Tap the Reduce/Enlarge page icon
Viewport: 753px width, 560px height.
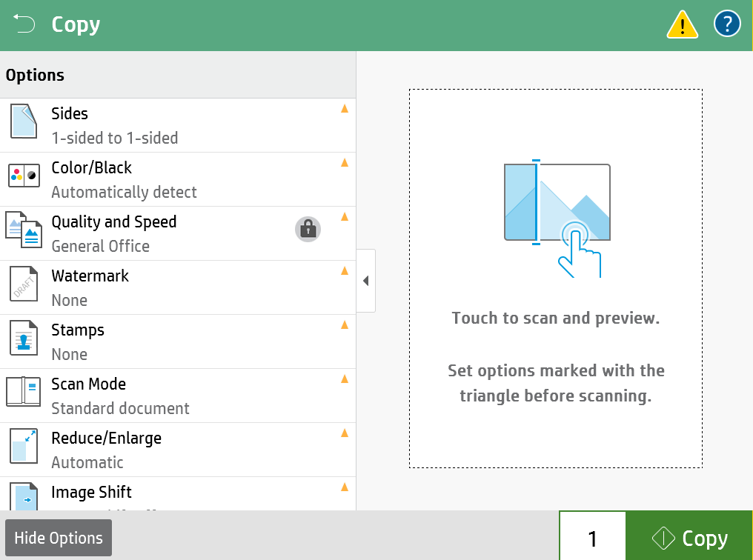click(23, 446)
